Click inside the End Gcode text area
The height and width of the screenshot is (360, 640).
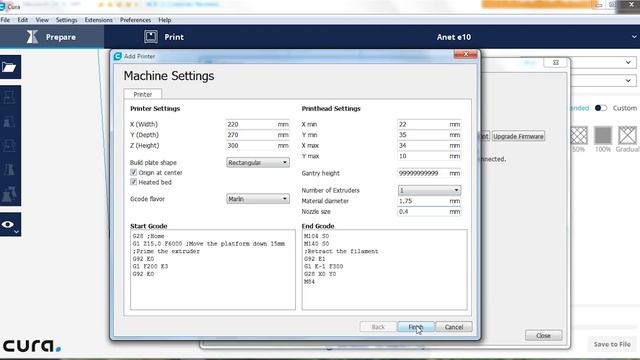(384, 270)
